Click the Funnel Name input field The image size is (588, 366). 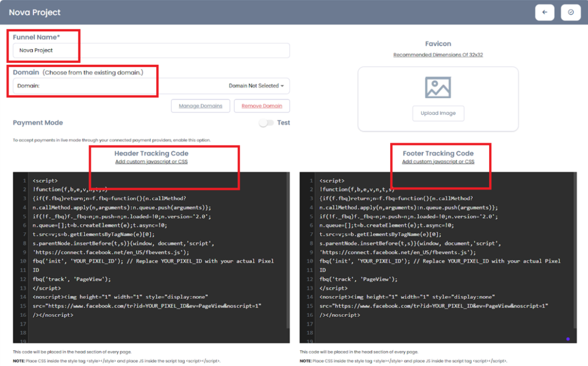coord(151,50)
